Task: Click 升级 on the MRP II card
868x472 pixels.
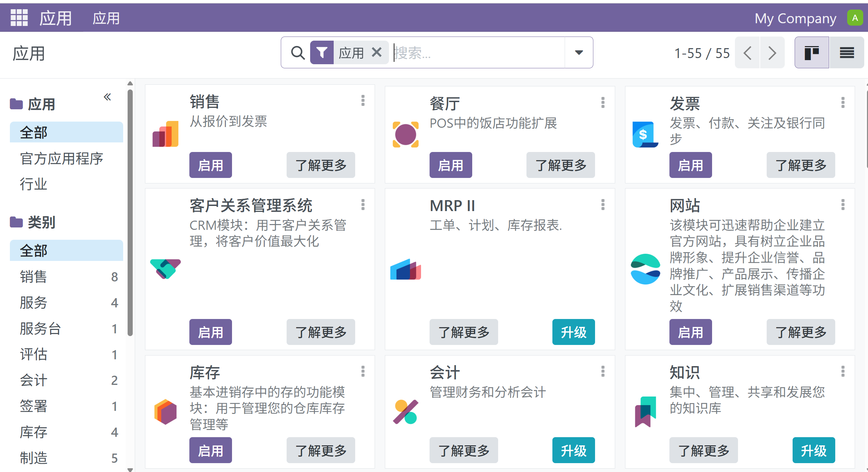Action: [574, 332]
